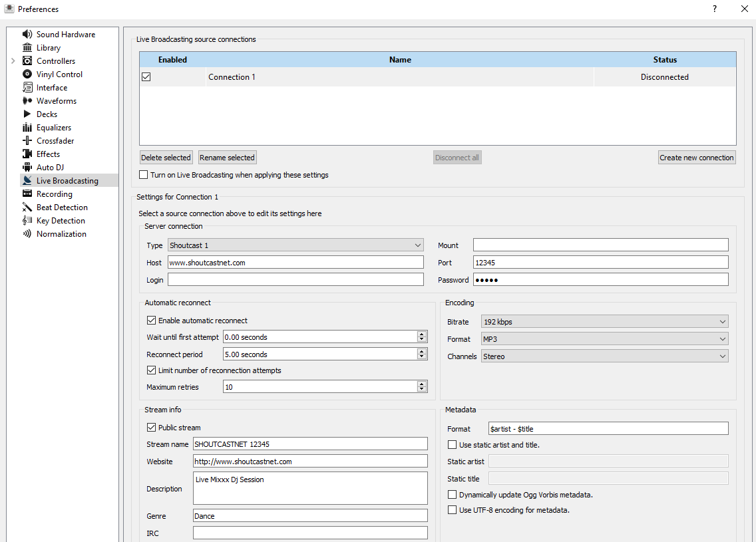Image resolution: width=756 pixels, height=542 pixels.
Task: Select the Decks play icon
Action: (26, 114)
